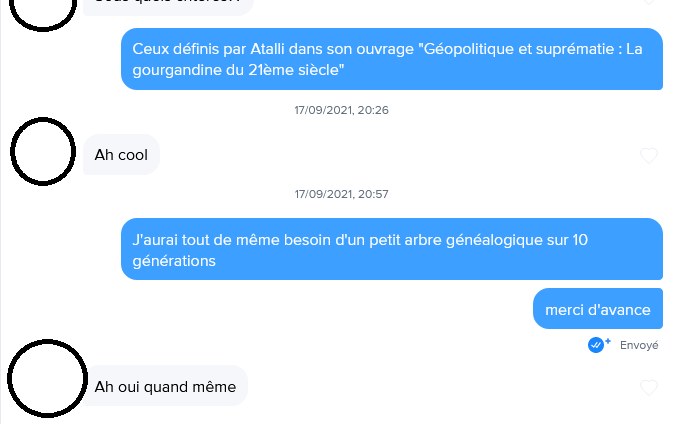Tap the partially visible heart at top right
This screenshot has width=682, height=424.
pos(649,2)
